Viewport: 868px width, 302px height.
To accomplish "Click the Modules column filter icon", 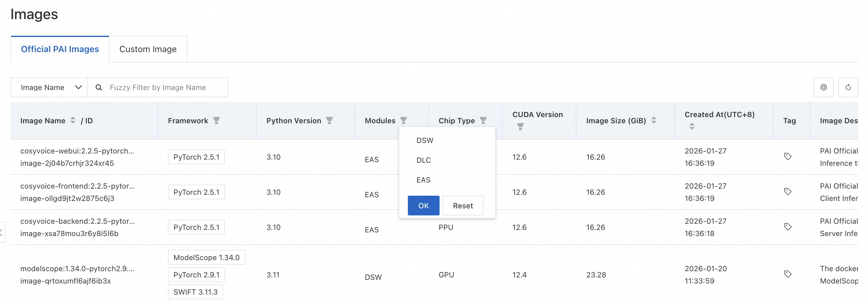I will [x=403, y=120].
